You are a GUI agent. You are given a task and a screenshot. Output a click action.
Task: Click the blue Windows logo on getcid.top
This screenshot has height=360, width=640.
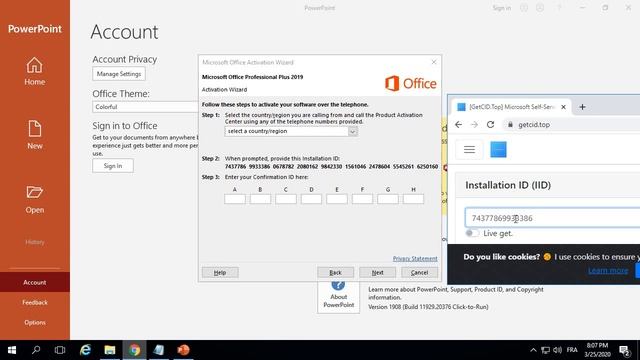pyautogui.click(x=498, y=149)
